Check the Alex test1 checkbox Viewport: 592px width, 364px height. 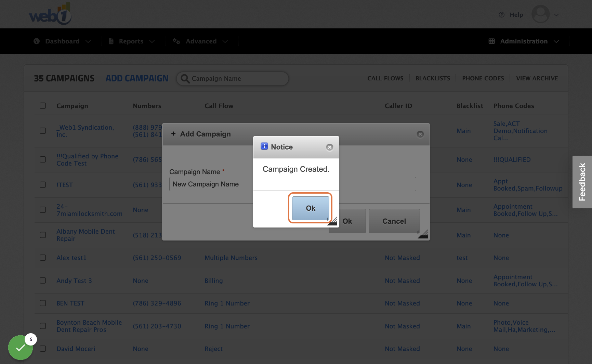point(43,258)
